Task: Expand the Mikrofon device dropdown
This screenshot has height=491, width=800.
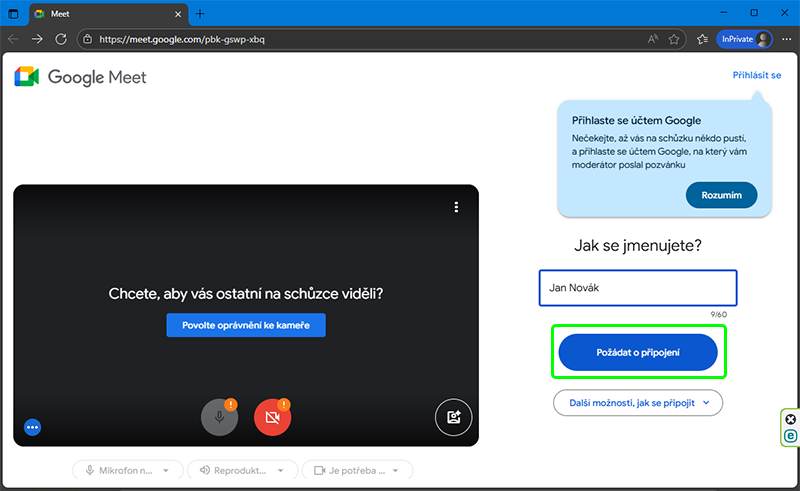Action: click(128, 470)
